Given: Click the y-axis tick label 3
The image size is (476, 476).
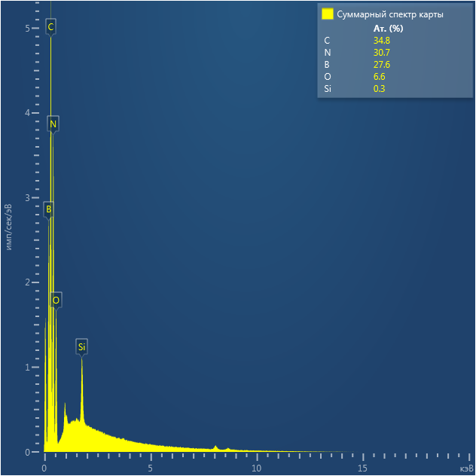Looking at the screenshot, I should [x=27, y=197].
